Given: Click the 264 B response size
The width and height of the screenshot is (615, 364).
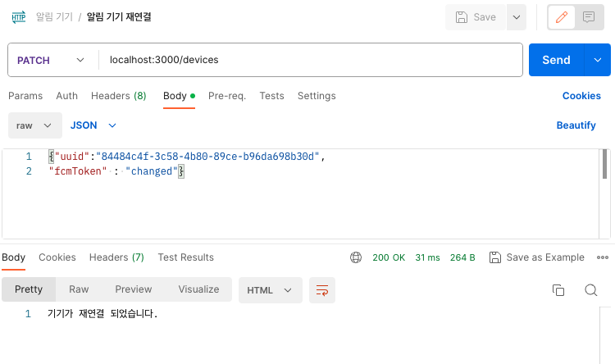Looking at the screenshot, I should 462,257.
